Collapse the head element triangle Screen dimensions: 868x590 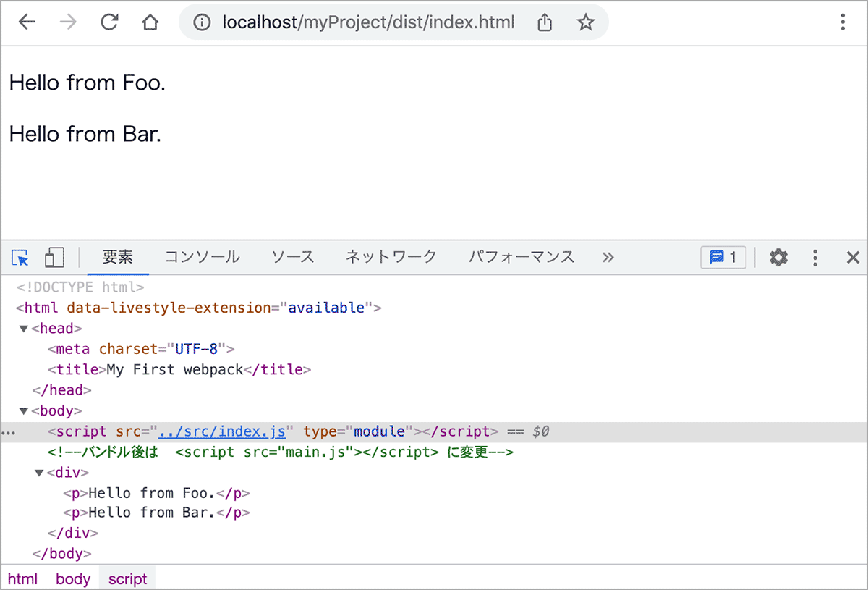(24, 329)
